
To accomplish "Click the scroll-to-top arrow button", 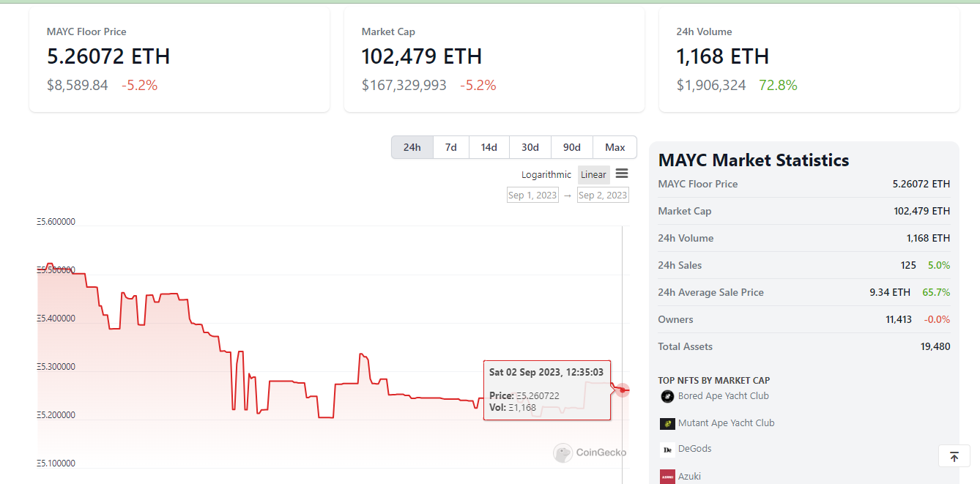I will (954, 456).
